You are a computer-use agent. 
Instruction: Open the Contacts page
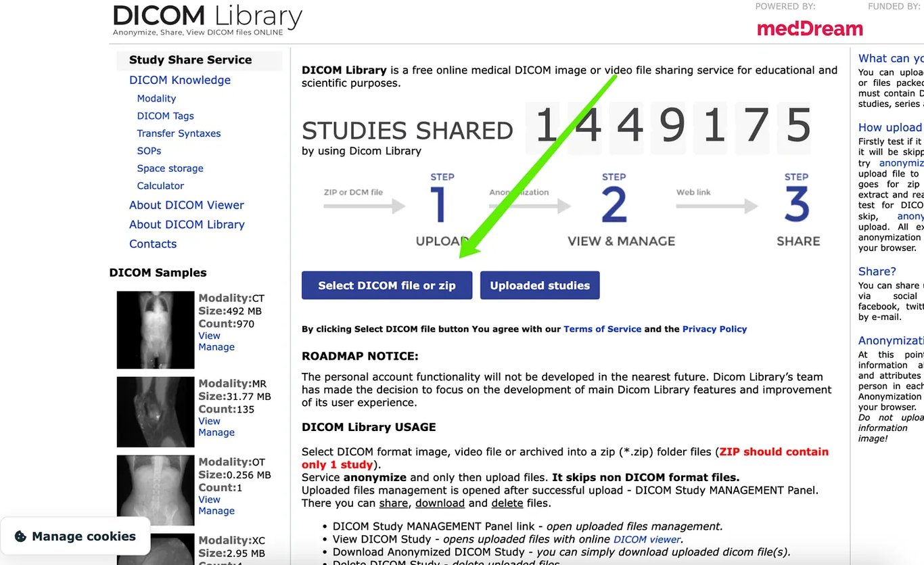pos(153,244)
